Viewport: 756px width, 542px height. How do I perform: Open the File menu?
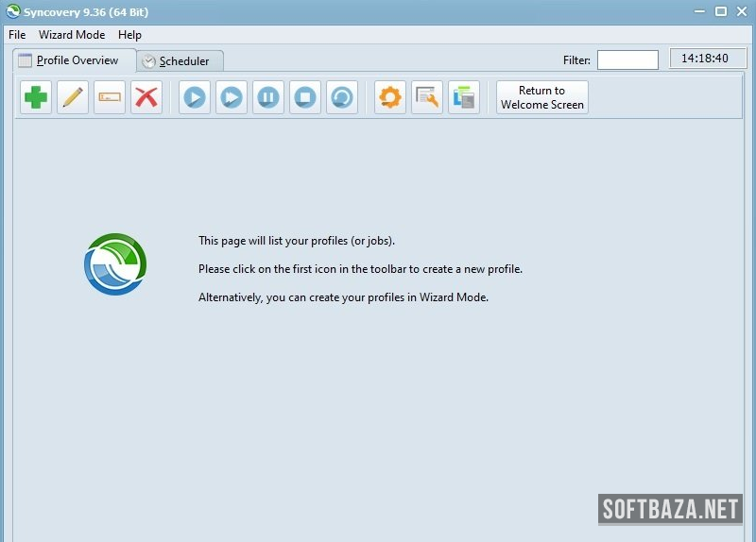pos(17,35)
